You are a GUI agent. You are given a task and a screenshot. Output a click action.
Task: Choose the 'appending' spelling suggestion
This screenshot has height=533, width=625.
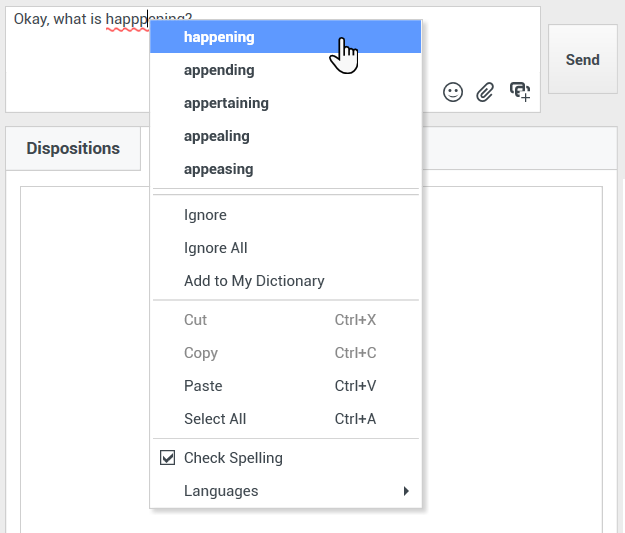(219, 70)
